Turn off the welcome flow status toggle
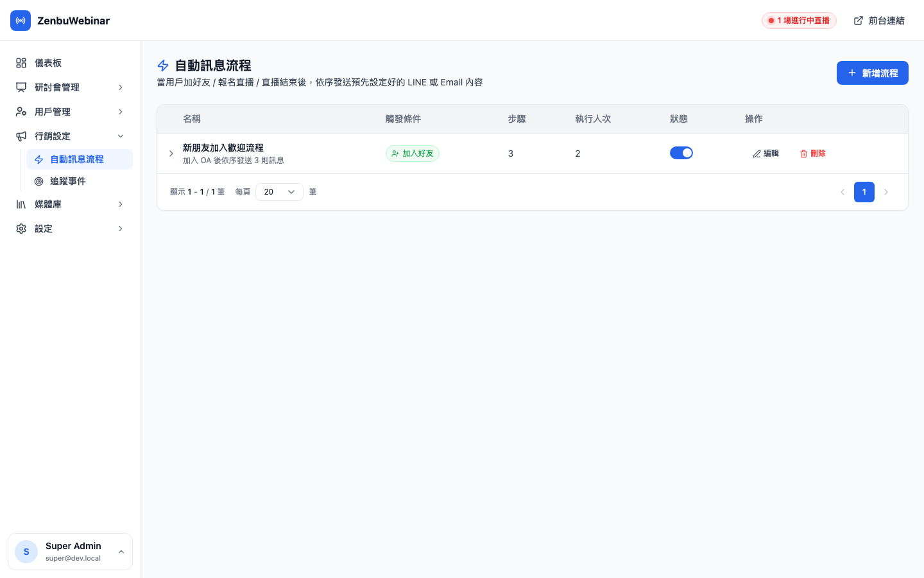This screenshot has height=578, width=924. click(x=681, y=153)
